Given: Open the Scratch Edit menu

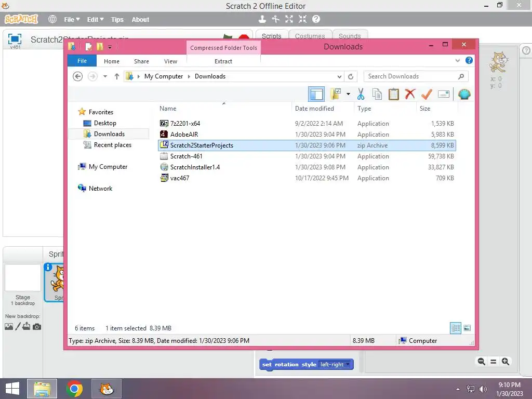Looking at the screenshot, I should click(x=96, y=19).
